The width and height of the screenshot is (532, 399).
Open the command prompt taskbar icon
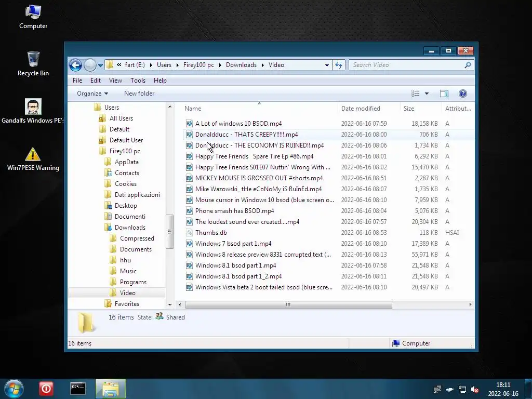click(78, 389)
